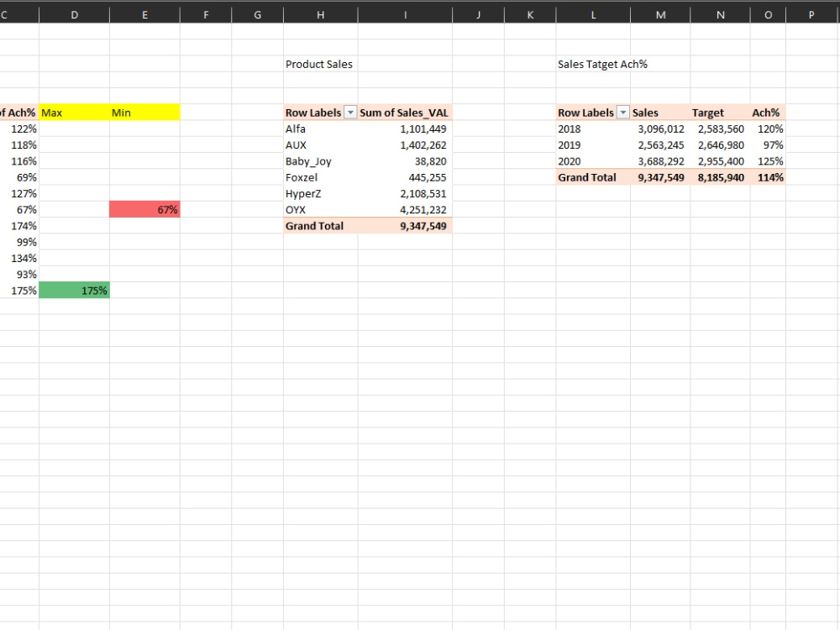840x630 pixels.
Task: Select the 2,563,245 sales value
Action: click(x=661, y=145)
